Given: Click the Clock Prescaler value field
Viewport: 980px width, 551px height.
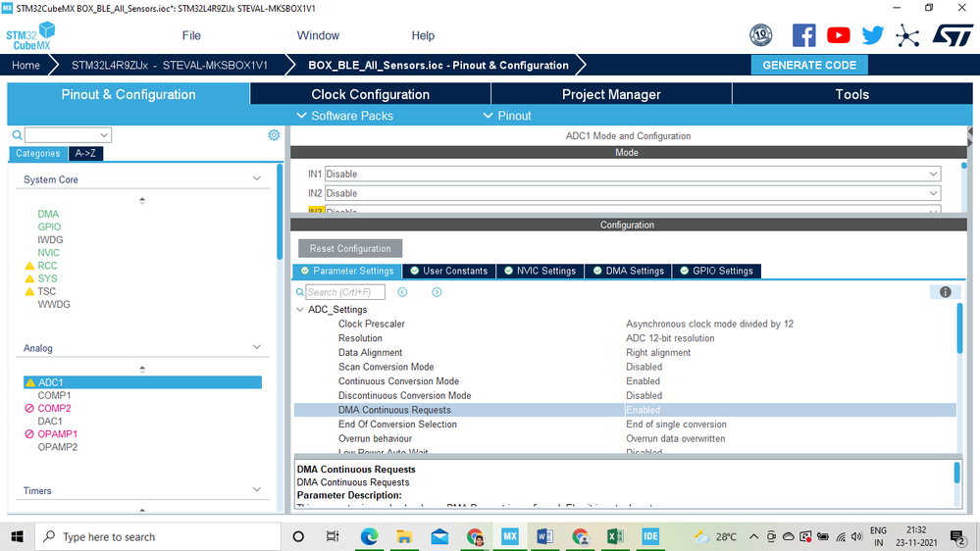Looking at the screenshot, I should coord(709,324).
